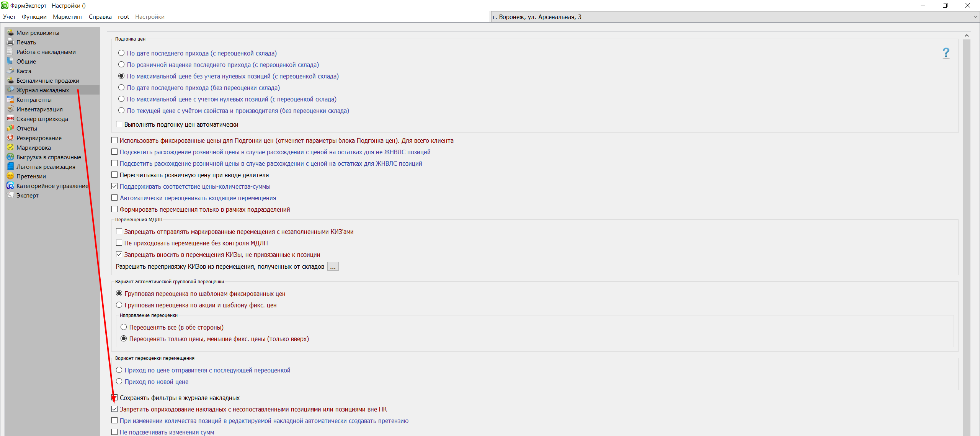Select Переоценять все (в обе стороны)
The image size is (980, 436).
124,327
